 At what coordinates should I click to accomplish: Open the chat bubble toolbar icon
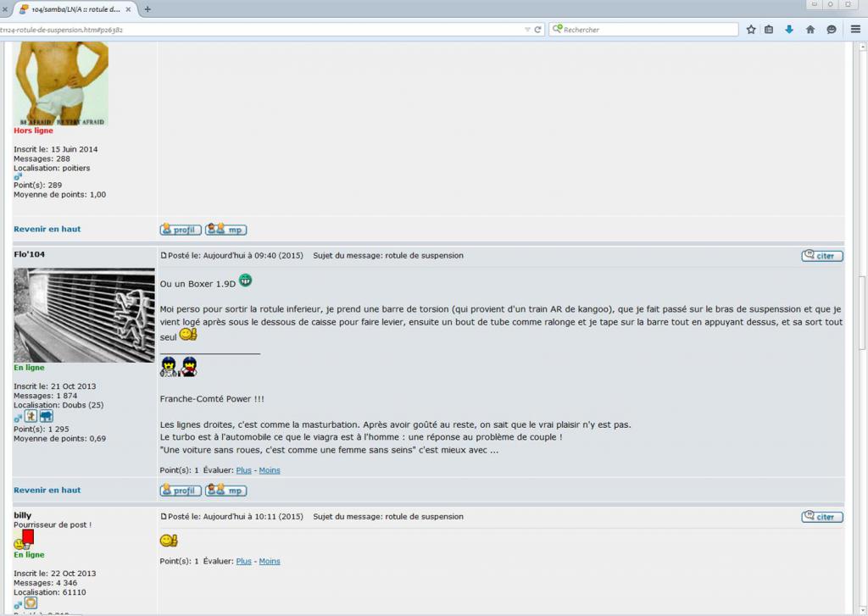[832, 30]
